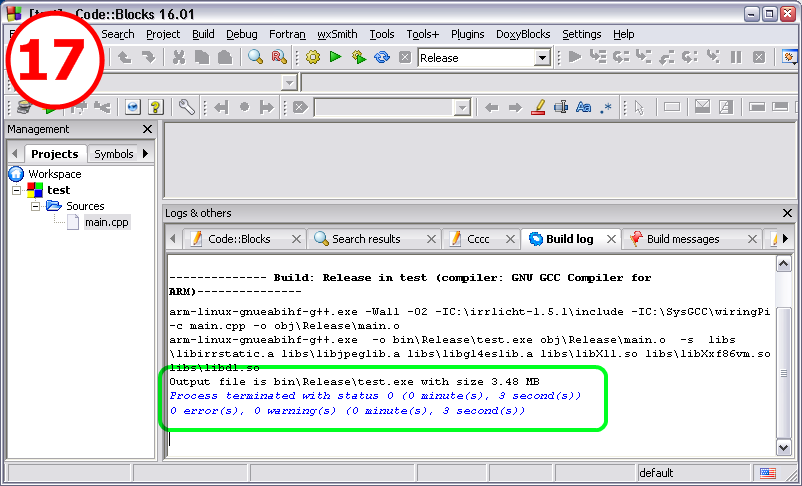Show more log tabs with the right arrow
Image resolution: width=802 pixels, height=486 pixels.
[x=785, y=238]
